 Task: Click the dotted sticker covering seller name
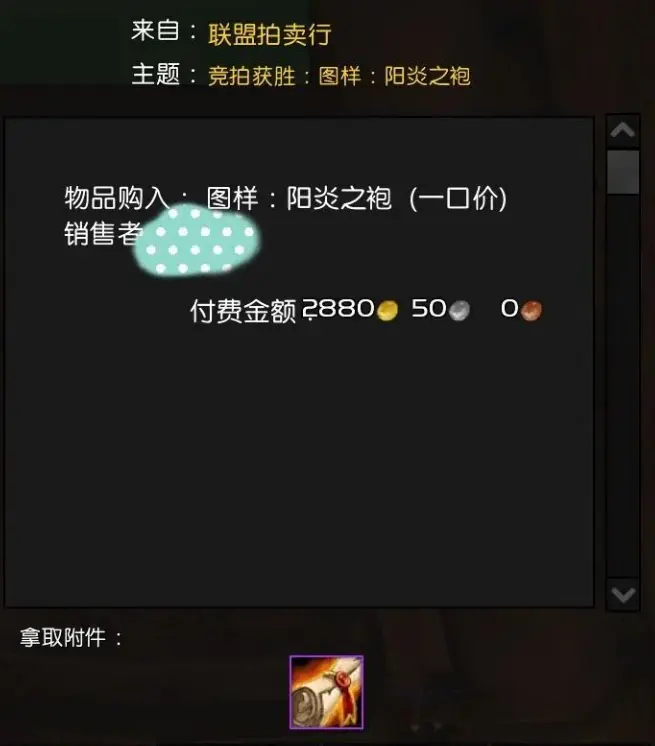coord(197,239)
